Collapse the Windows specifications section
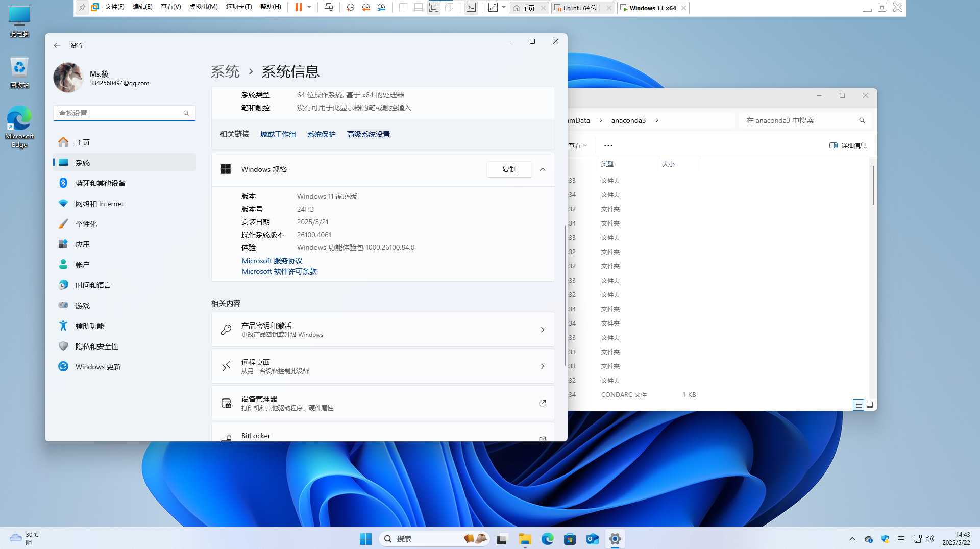 pyautogui.click(x=543, y=169)
